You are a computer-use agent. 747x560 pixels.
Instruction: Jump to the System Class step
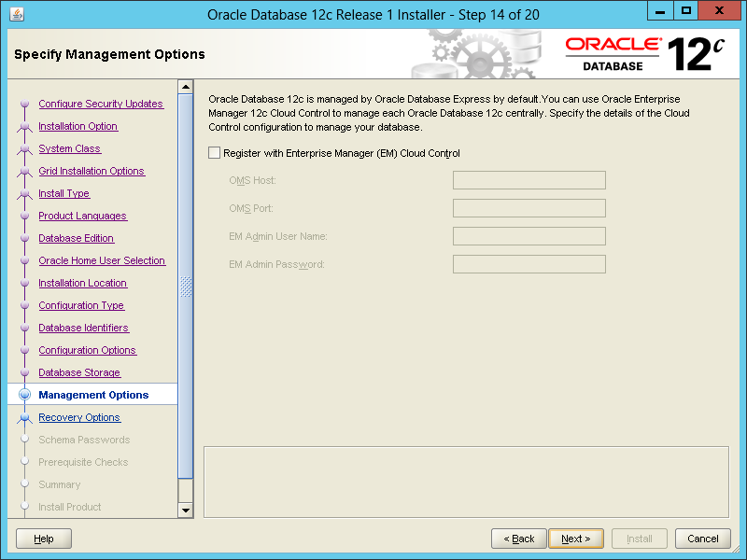point(69,148)
